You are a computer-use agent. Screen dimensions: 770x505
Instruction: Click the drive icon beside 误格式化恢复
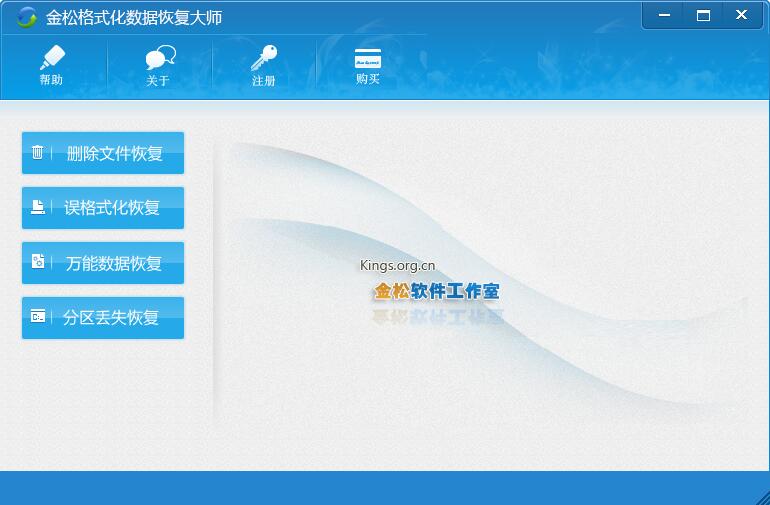(38, 208)
